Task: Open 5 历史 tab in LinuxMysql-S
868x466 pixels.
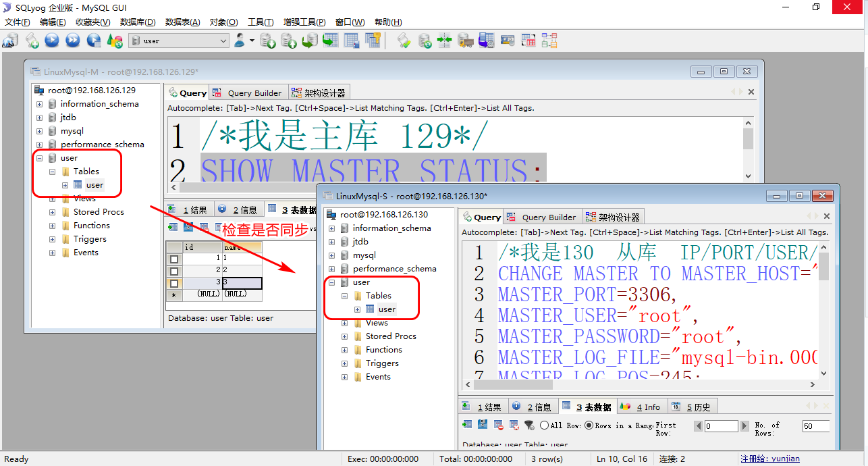Action: (691, 407)
